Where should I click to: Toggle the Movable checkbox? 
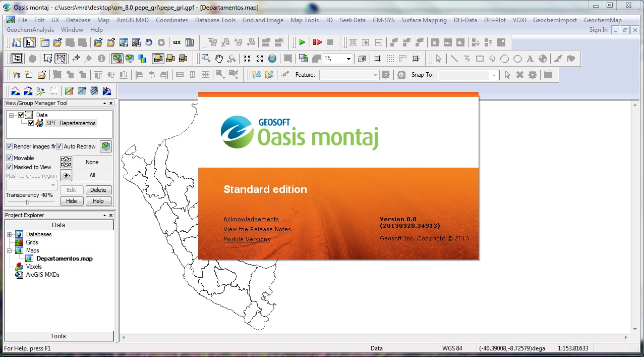tap(9, 158)
